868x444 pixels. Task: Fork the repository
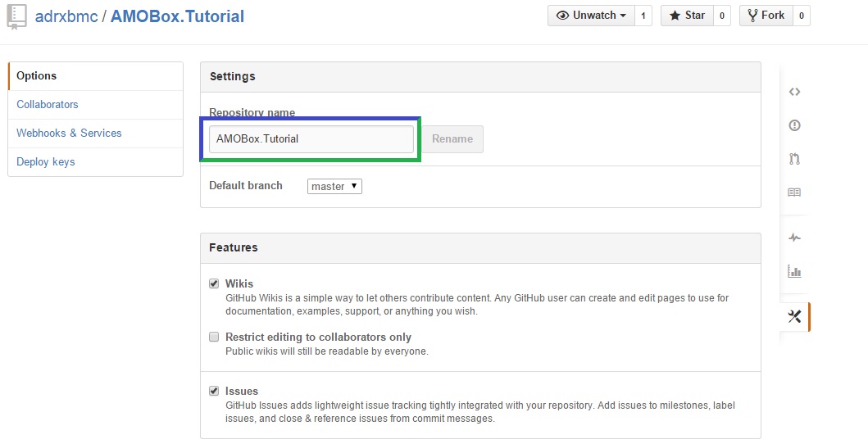[766, 16]
